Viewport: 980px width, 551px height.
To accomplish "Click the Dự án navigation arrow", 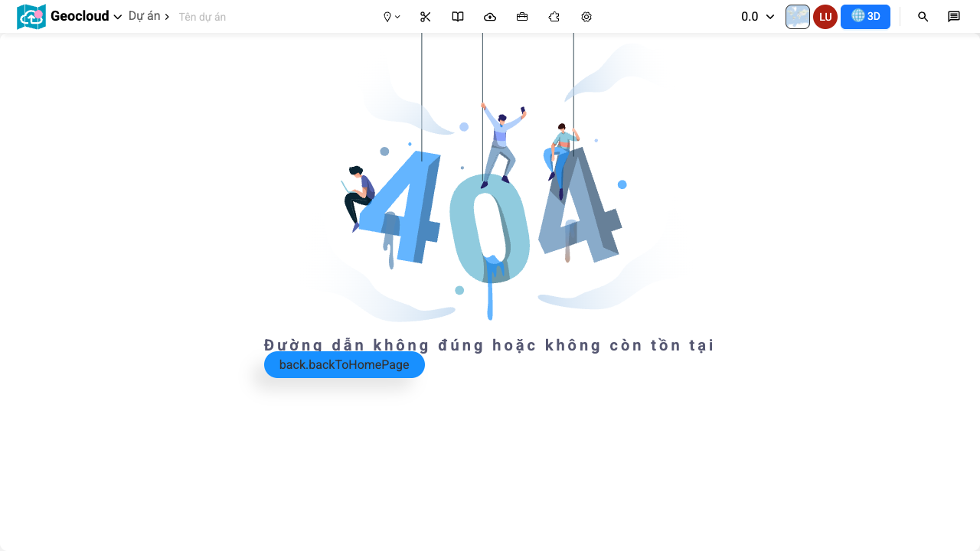I will point(167,16).
